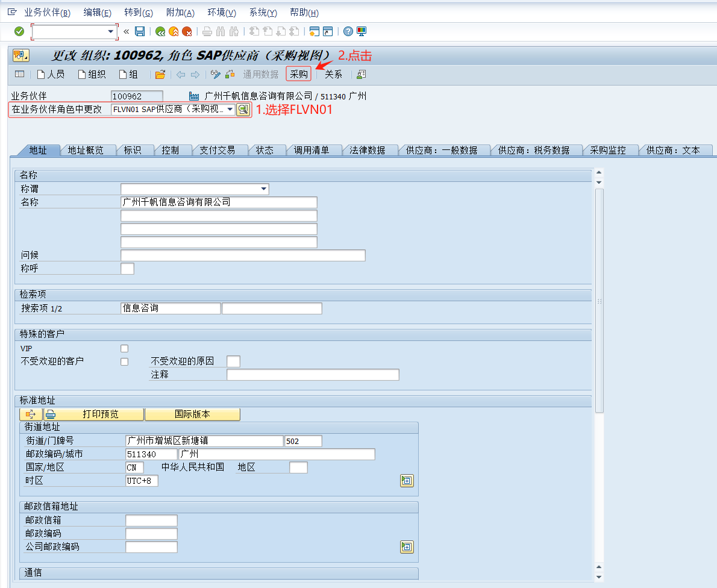Click the more fields icon beside 时区
This screenshot has height=588, width=717.
pyautogui.click(x=407, y=481)
